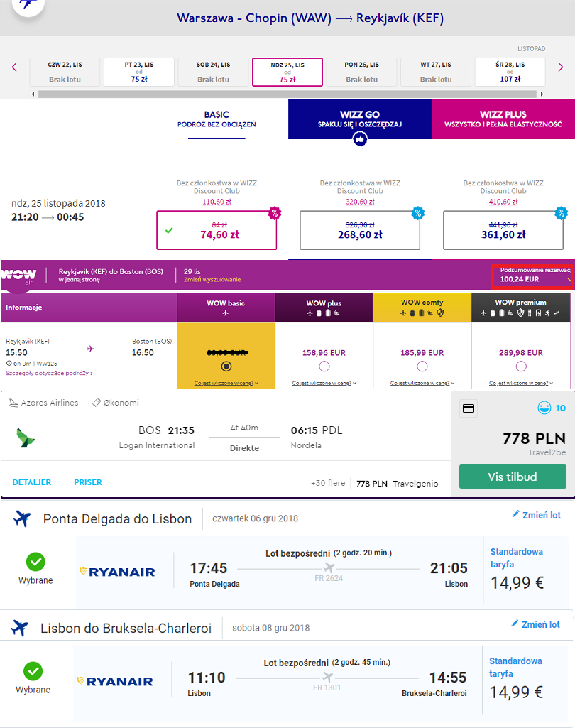The height and width of the screenshot is (728, 575).
Task: Select the WOW comfy 185,99 EUR radio button
Action: (x=422, y=366)
